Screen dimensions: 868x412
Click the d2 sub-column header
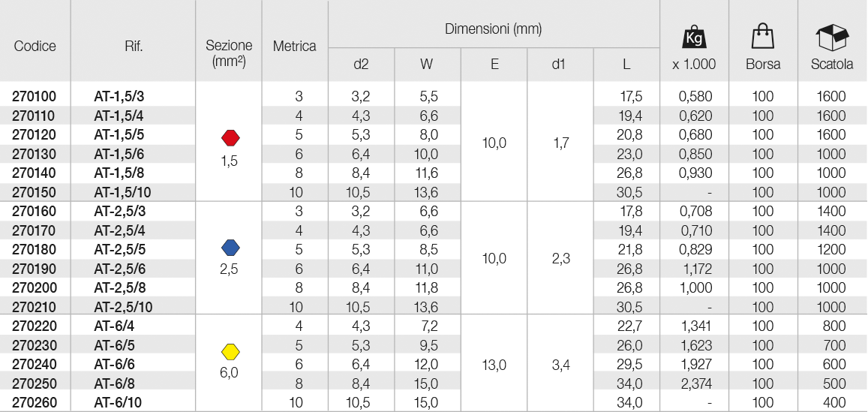361,65
